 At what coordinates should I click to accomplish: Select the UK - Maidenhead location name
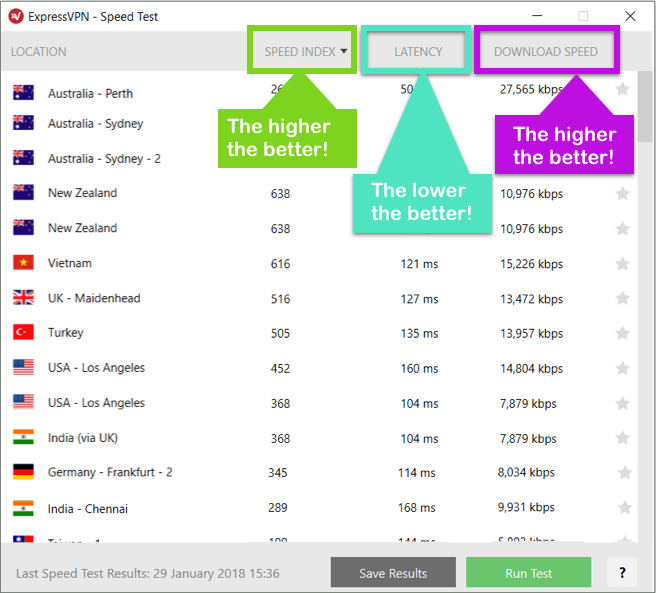point(94,298)
